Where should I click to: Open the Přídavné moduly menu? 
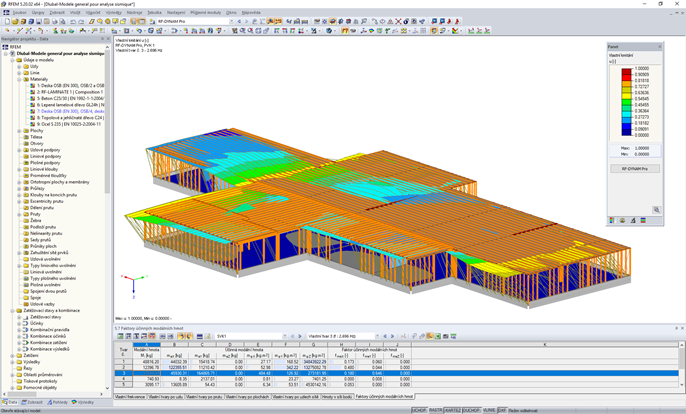point(205,13)
